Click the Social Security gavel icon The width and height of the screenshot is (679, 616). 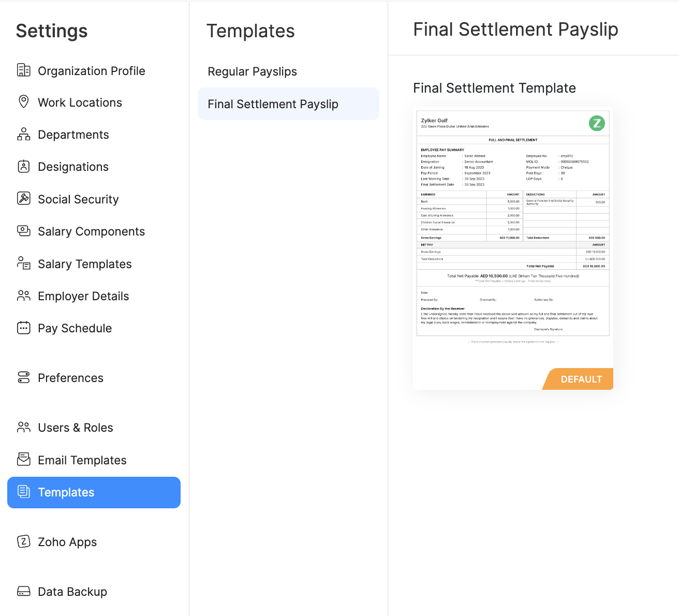(x=24, y=198)
